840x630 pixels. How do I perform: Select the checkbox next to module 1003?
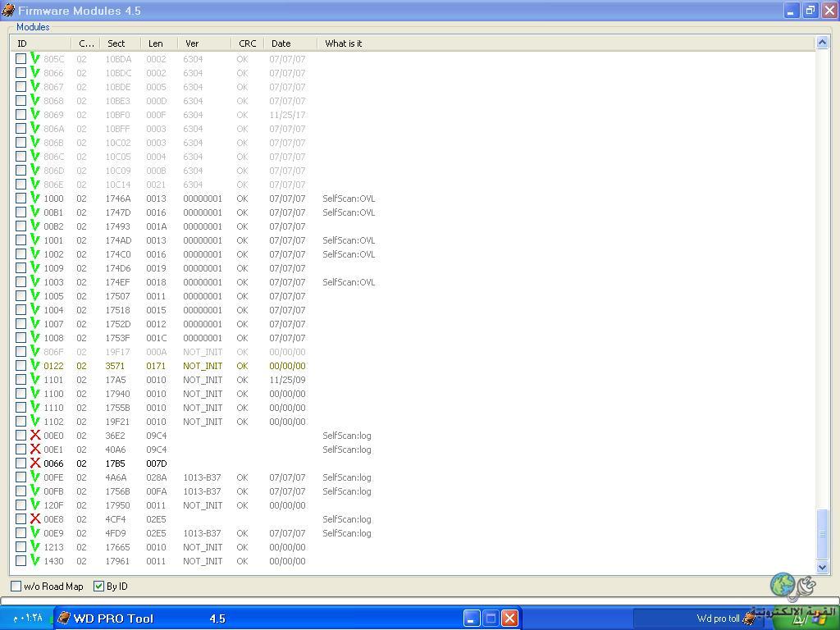click(21, 281)
